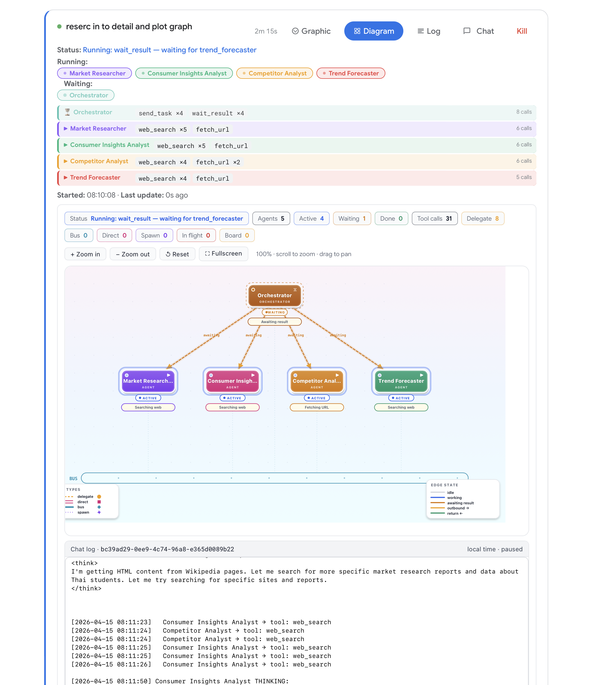Click the '5 calls' count for Trend Forecaster
Screen dimensions: 616x685
pos(524,177)
